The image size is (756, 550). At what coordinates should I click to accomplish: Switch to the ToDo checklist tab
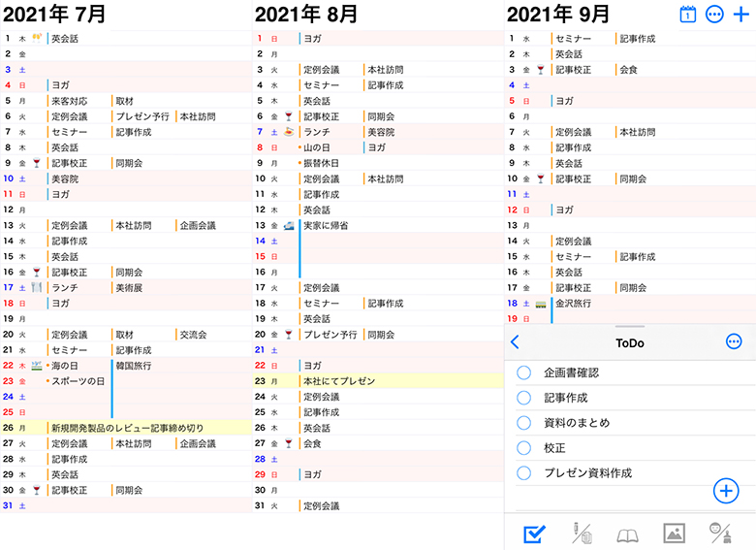[534, 533]
